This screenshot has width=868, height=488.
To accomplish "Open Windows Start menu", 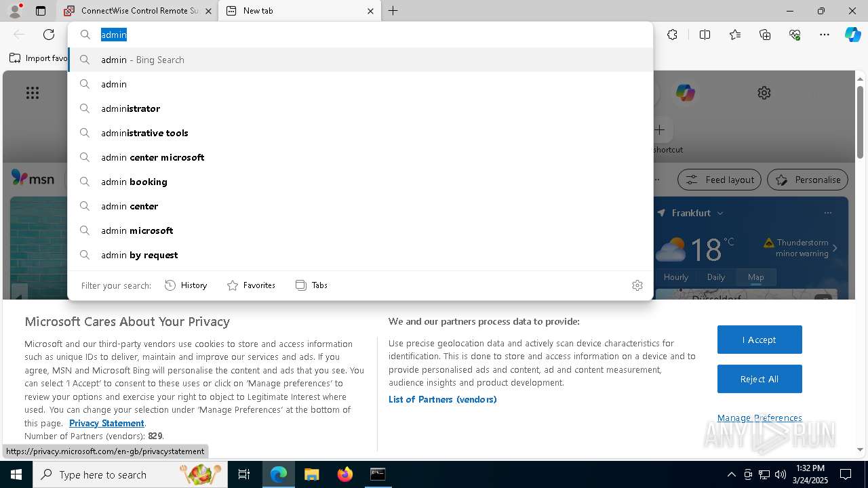I will point(16,474).
